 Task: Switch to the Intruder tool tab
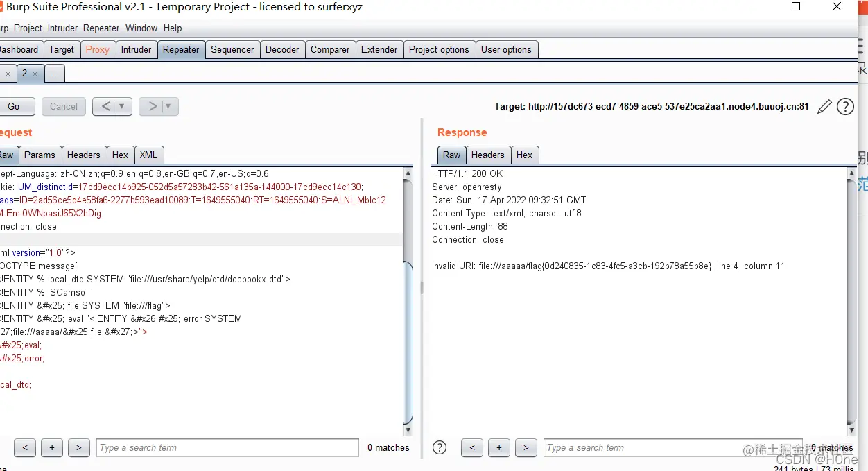tap(136, 49)
